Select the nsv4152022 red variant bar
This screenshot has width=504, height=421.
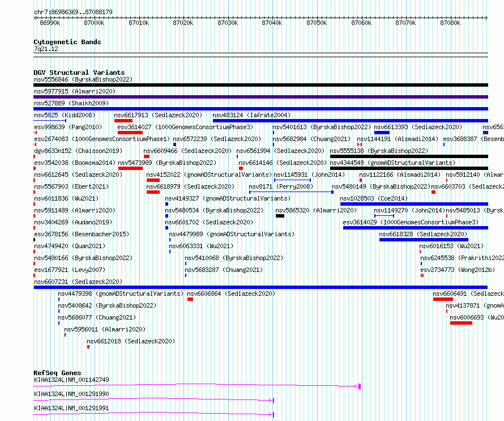153,180
